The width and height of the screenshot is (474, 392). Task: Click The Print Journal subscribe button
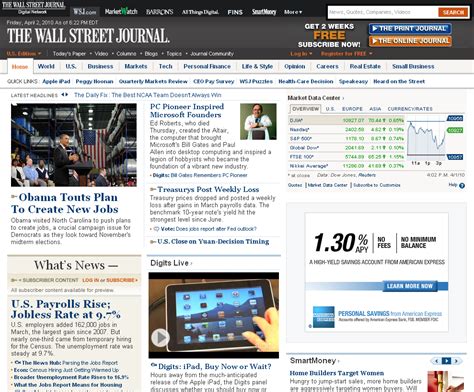pos(410,29)
